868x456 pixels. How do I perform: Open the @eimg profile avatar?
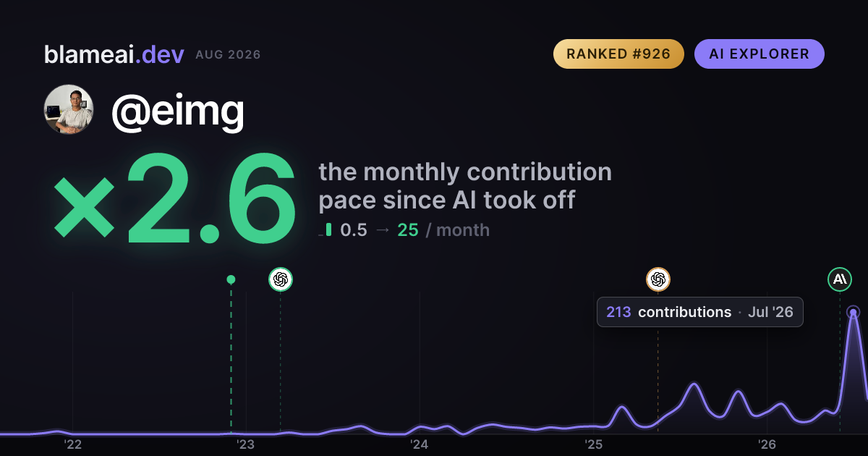click(x=69, y=109)
